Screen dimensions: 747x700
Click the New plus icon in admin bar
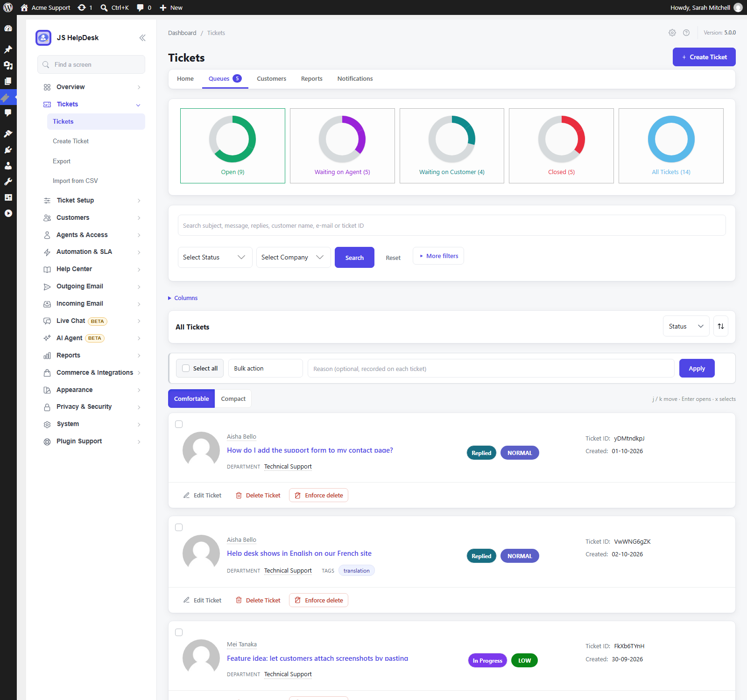[163, 7]
